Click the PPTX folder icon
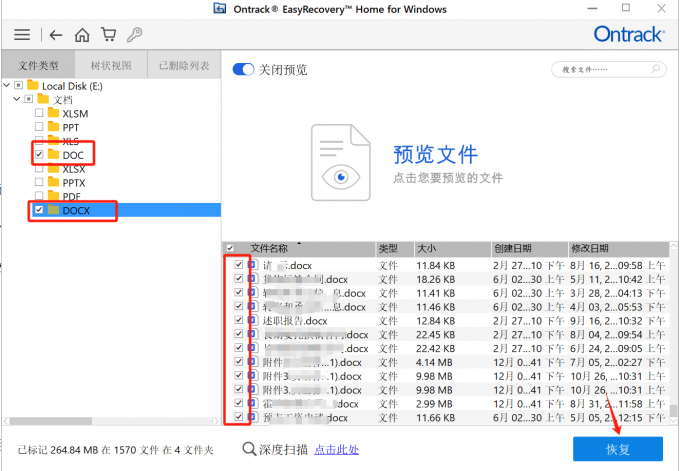Screen dimensions: 680x471 [x=53, y=182]
